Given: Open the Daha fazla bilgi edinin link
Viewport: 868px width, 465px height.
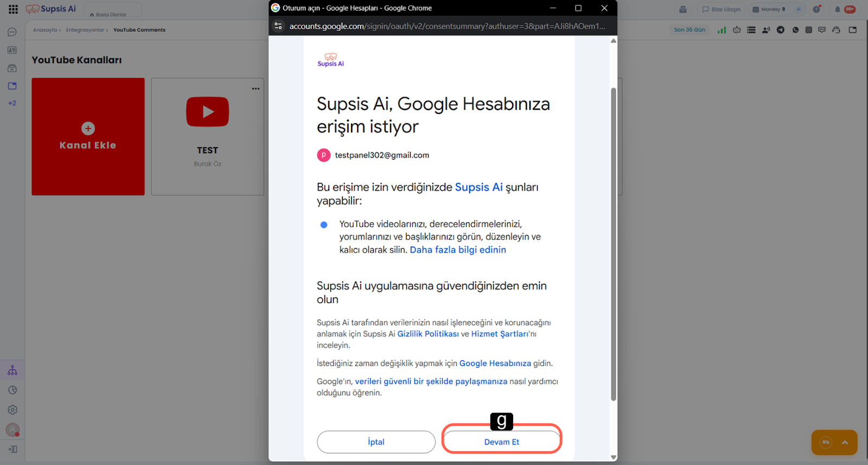Looking at the screenshot, I should pyautogui.click(x=457, y=250).
